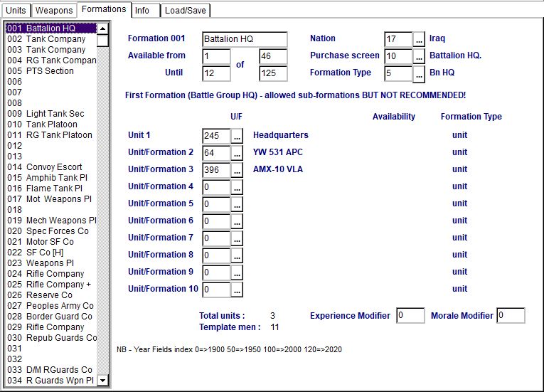Open the Info tab
Viewport: 544px width, 392px height.
point(142,11)
